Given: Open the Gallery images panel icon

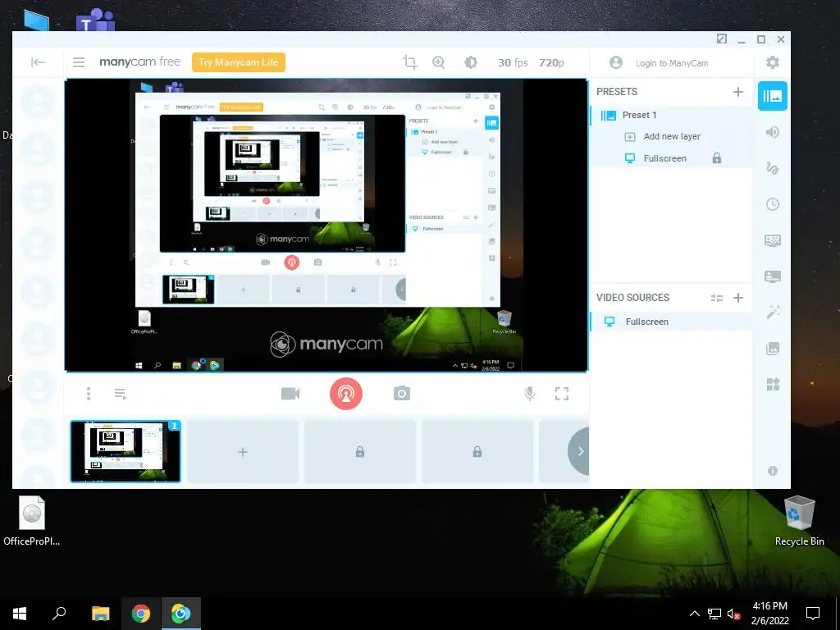Looking at the screenshot, I should (x=773, y=349).
